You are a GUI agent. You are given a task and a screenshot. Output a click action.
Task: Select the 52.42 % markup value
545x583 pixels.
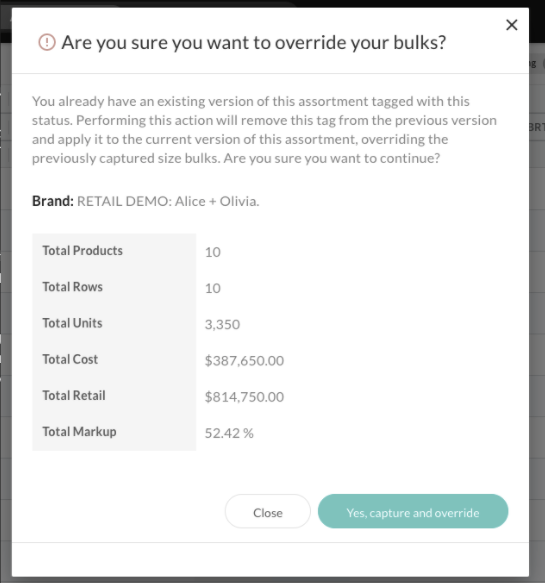[x=229, y=433]
